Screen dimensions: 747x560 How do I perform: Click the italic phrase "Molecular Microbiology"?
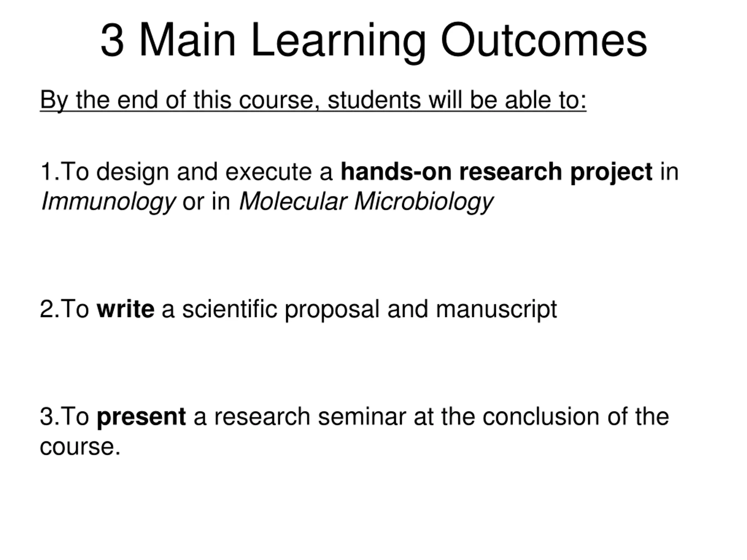point(366,202)
